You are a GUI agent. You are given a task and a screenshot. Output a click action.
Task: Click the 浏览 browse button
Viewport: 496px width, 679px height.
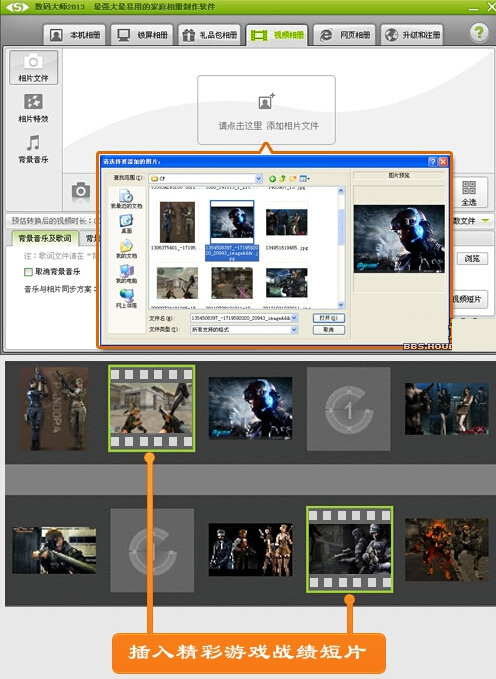point(472,259)
